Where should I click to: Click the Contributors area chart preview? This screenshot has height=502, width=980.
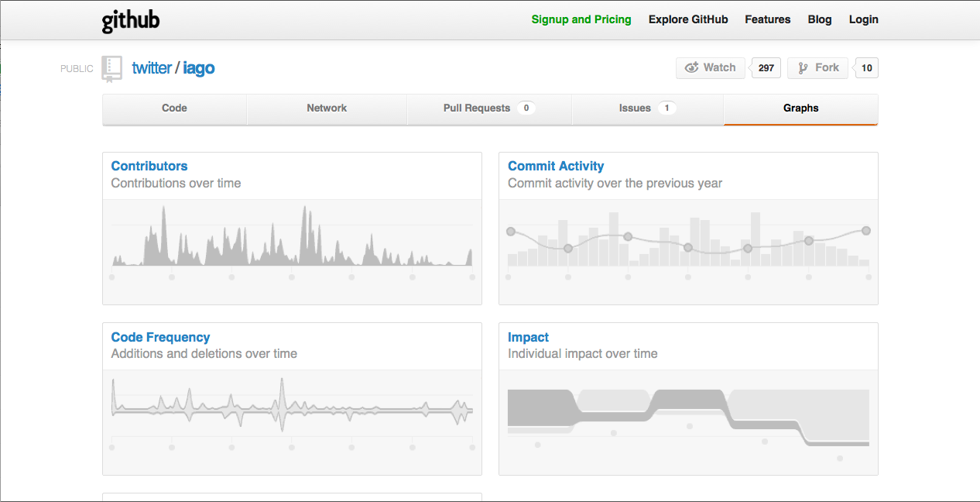(292, 252)
